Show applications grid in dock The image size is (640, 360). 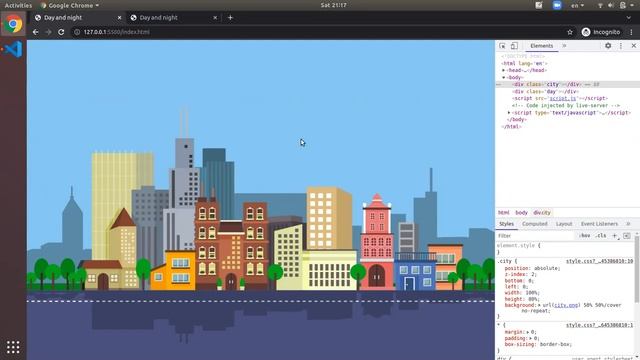[x=13, y=347]
